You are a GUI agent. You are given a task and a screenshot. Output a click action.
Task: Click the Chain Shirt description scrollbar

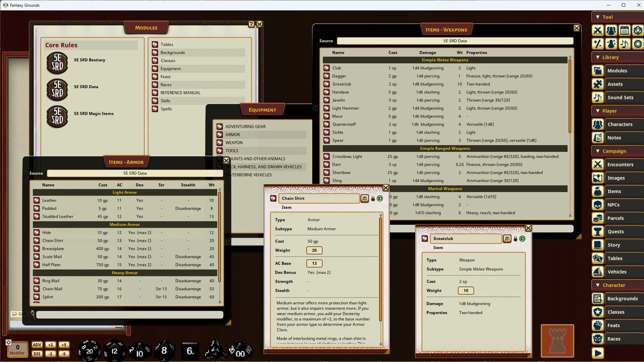381,269
